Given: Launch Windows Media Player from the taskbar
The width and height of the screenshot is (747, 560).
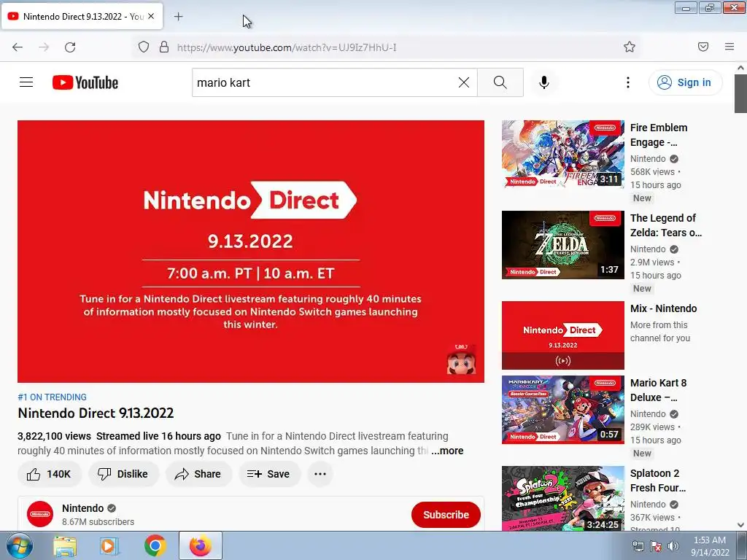Looking at the screenshot, I should (x=109, y=545).
